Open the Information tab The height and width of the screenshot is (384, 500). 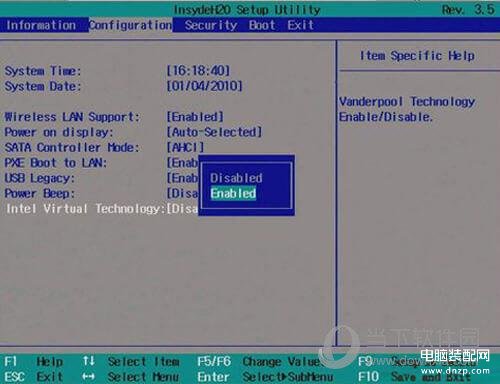[41, 25]
